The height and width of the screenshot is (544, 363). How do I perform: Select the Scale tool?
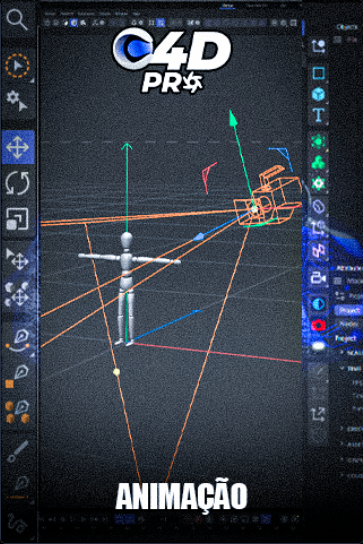(17, 219)
